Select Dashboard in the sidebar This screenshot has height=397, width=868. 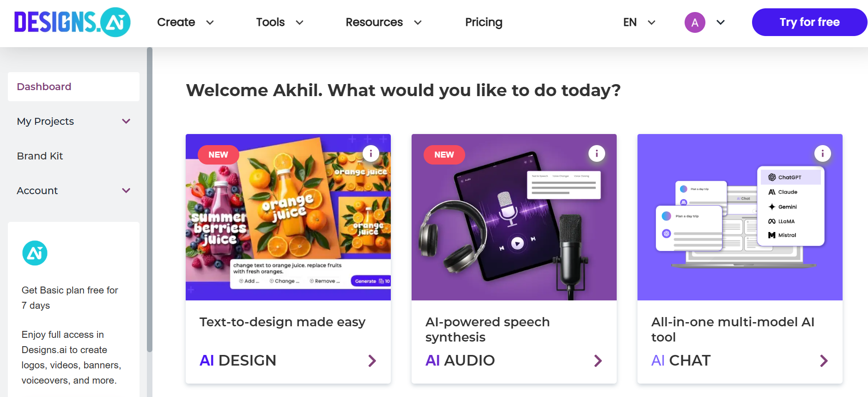click(44, 86)
